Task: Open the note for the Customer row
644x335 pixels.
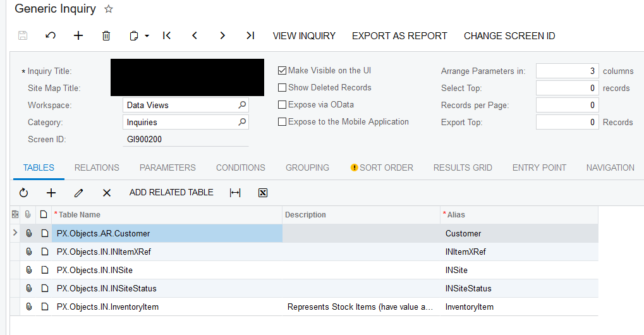Action: pyautogui.click(x=45, y=233)
